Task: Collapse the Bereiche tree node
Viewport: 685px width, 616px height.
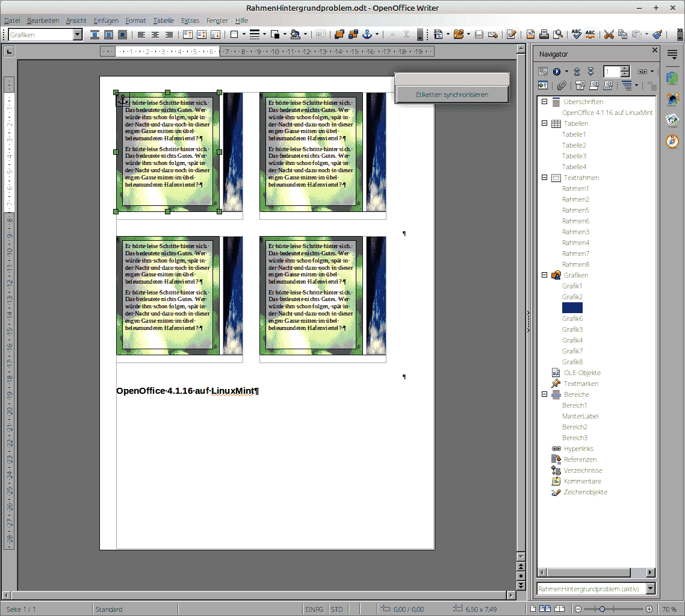Action: click(x=544, y=394)
